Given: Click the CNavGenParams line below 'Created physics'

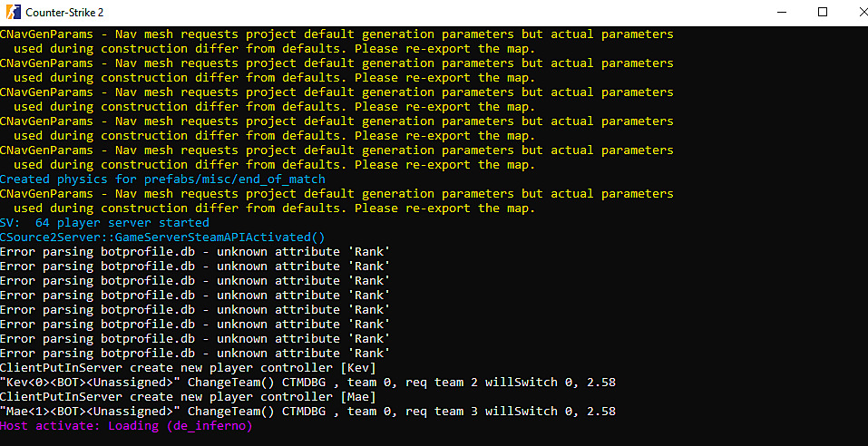Looking at the screenshot, I should [336, 194].
